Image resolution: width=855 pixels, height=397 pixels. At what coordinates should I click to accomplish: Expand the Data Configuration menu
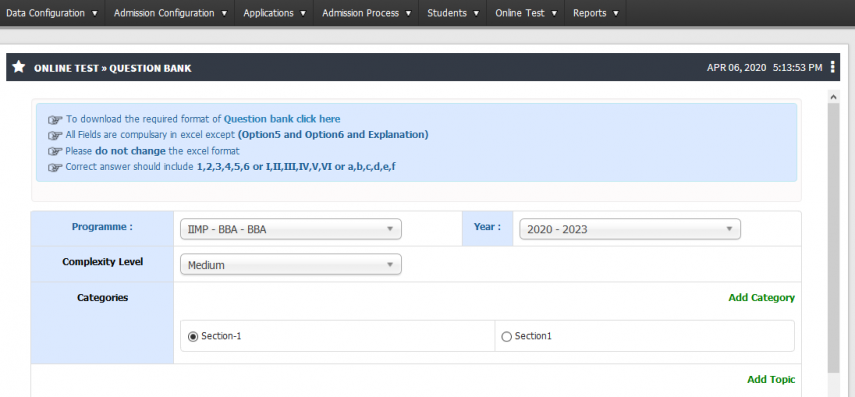(x=52, y=13)
